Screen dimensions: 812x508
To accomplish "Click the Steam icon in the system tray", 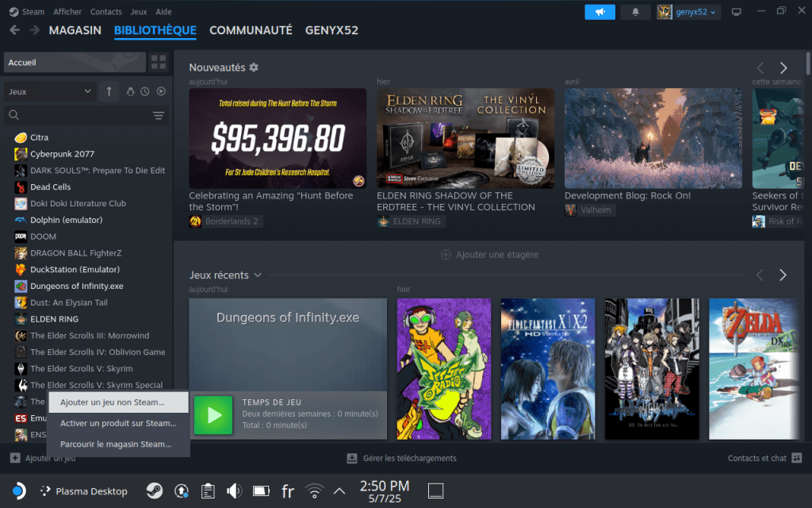I will [x=155, y=491].
